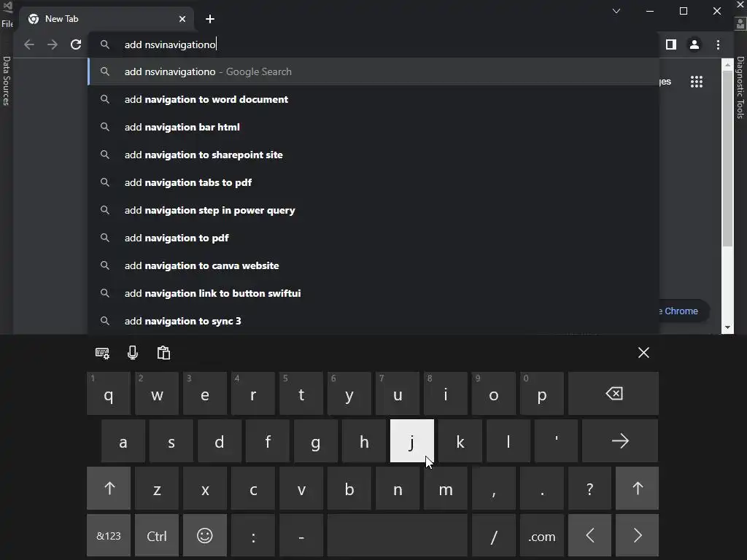747x560 pixels.
Task: Tap the comma key
Action: pos(494,489)
